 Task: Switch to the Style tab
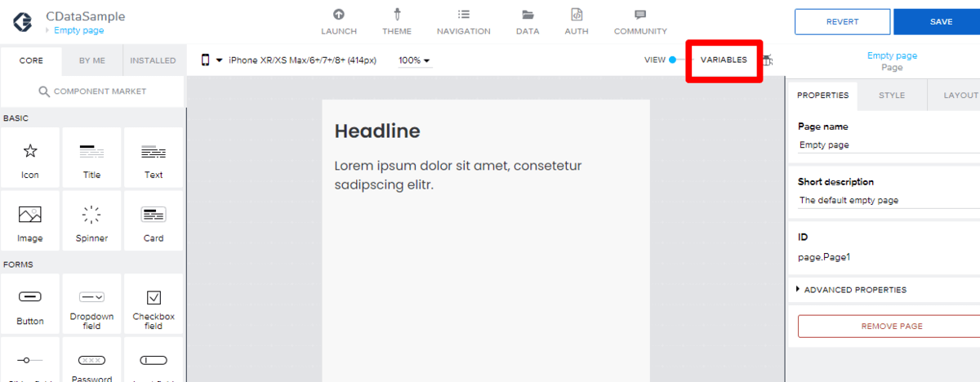[892, 95]
